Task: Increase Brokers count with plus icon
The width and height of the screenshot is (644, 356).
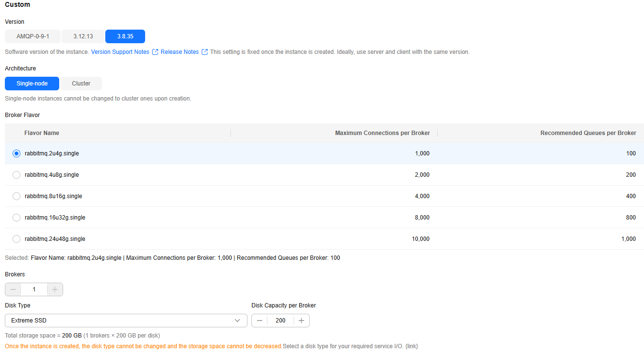Action: [55, 289]
